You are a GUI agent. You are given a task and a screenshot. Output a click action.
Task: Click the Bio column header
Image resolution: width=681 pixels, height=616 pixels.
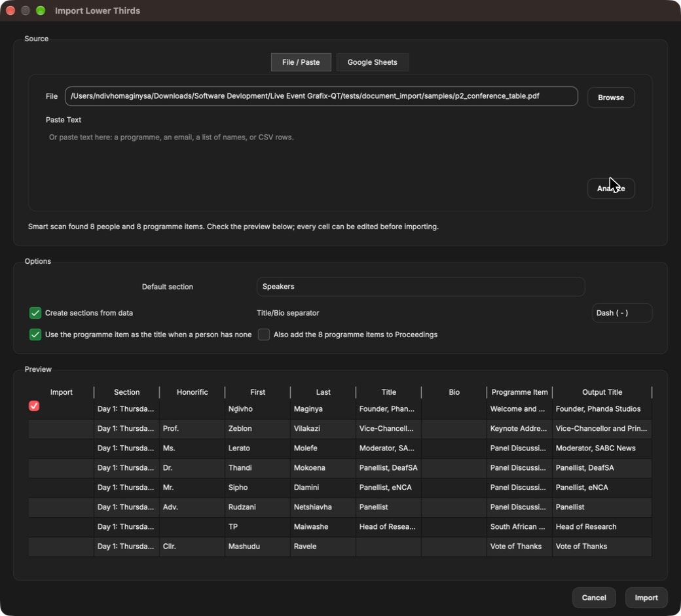454,392
